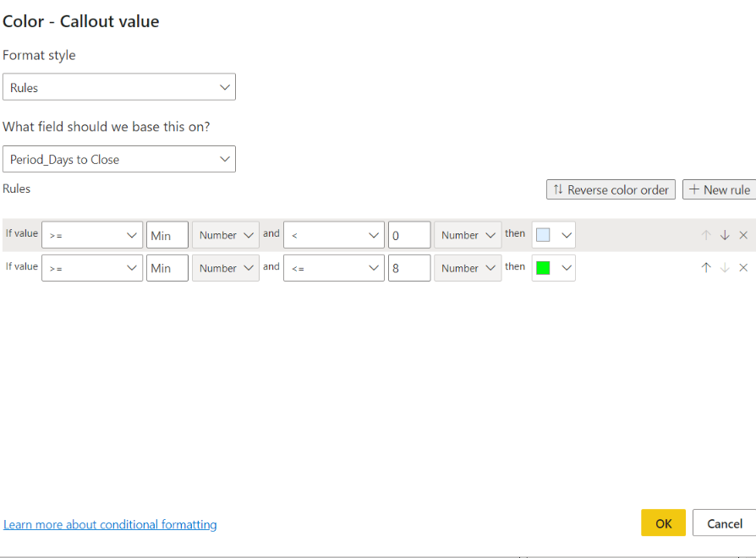756x558 pixels.
Task: Open the Format style Rules dropdown
Action: tap(119, 87)
